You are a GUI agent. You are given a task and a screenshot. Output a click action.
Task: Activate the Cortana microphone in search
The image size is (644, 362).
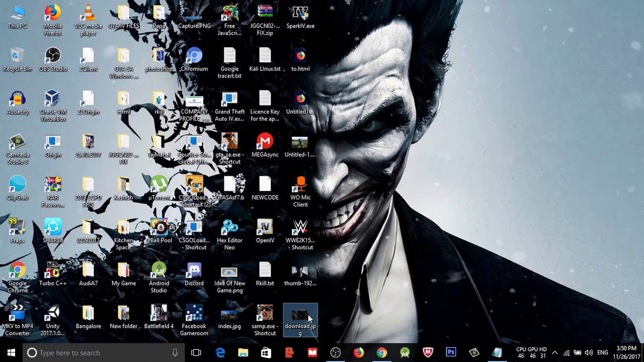(x=175, y=353)
